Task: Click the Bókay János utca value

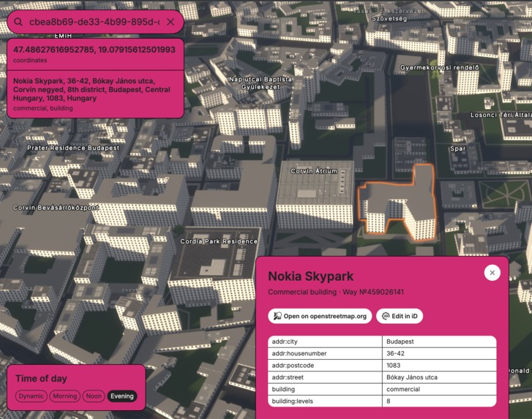Action: [439, 377]
